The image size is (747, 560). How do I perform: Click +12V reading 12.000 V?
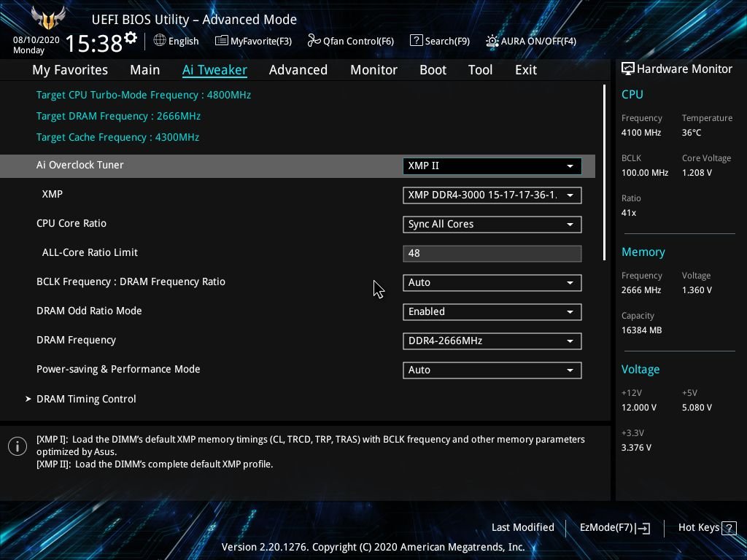(x=639, y=408)
